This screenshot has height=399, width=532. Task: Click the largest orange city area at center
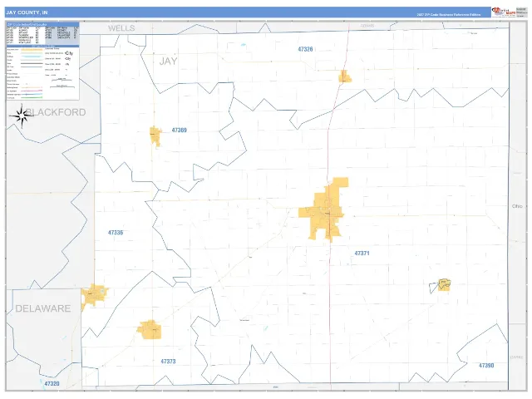tap(324, 210)
